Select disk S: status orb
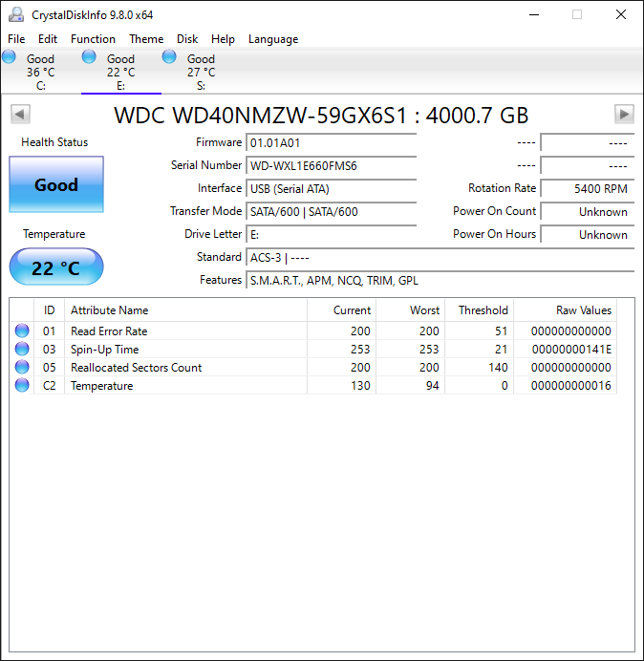 [x=169, y=56]
